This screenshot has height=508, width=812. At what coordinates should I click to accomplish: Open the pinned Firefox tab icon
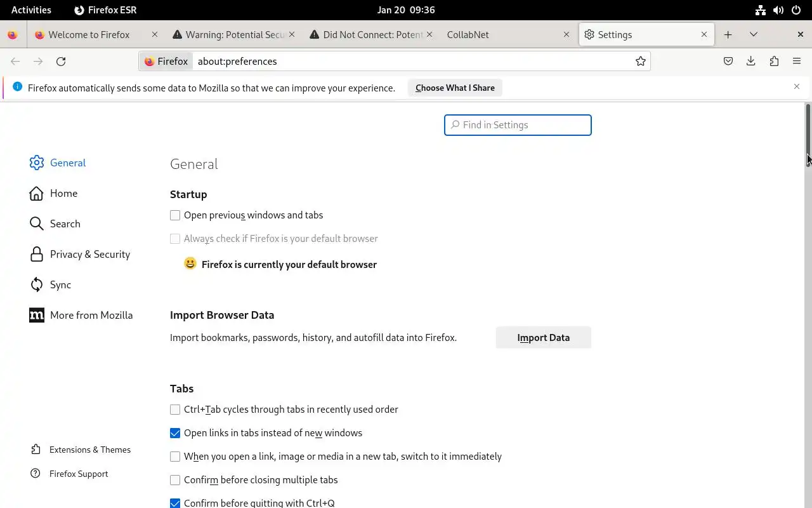13,35
